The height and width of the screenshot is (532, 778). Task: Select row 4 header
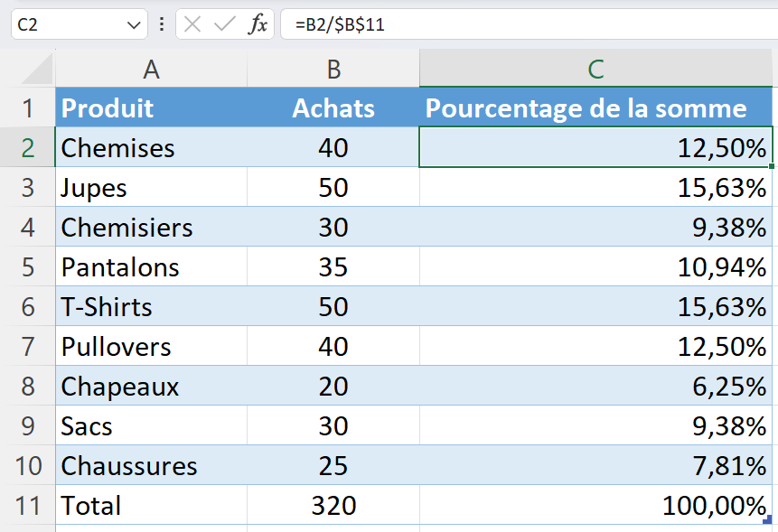[28, 227]
